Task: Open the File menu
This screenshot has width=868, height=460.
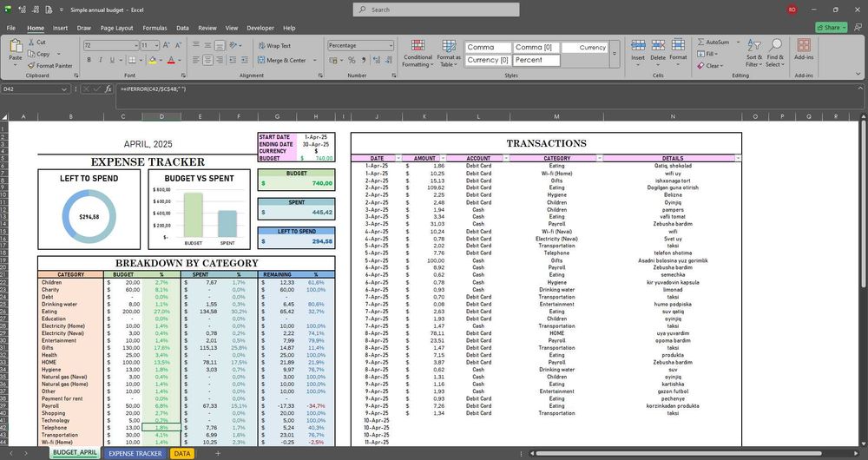Action: pyautogui.click(x=11, y=28)
